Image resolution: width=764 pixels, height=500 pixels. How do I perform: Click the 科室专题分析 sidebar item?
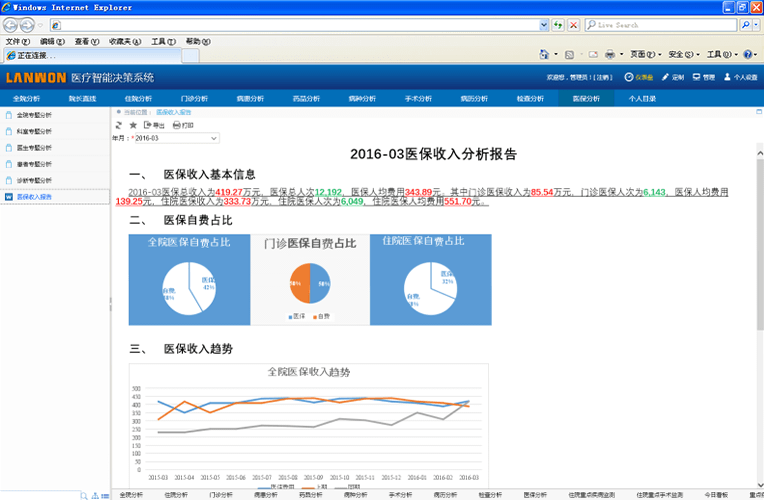[x=55, y=132]
